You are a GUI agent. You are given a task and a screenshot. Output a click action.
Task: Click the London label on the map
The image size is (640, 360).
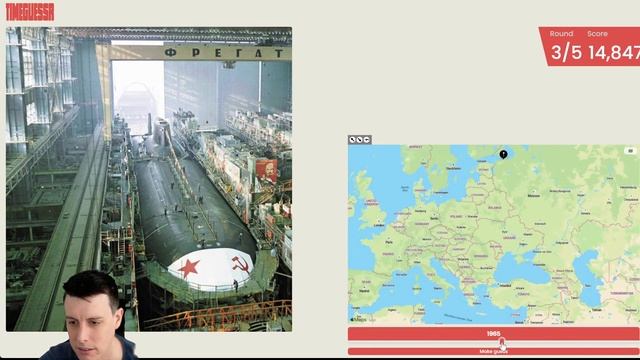point(379,225)
